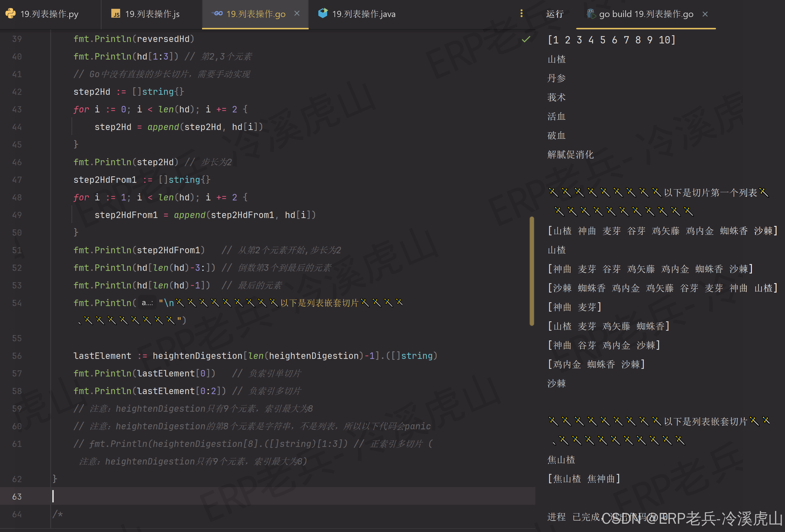The image size is (785, 532).
Task: Switch to the 19.列表操作.js tab
Action: click(152, 14)
